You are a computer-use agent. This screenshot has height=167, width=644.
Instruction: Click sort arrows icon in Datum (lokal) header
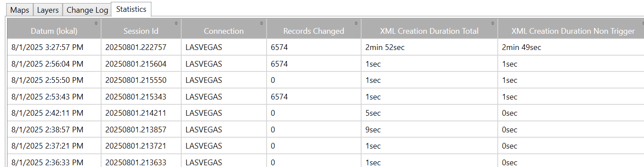(x=96, y=23)
